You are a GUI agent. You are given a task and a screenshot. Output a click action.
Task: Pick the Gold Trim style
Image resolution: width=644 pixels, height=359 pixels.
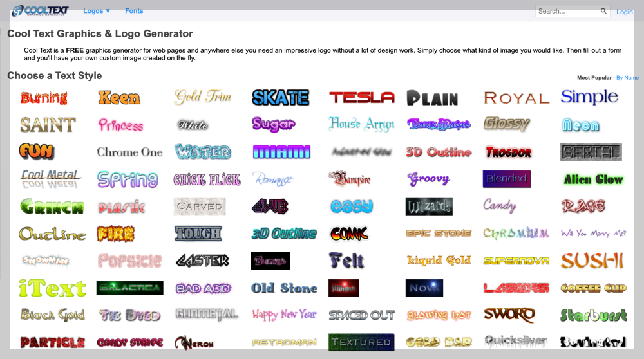202,97
